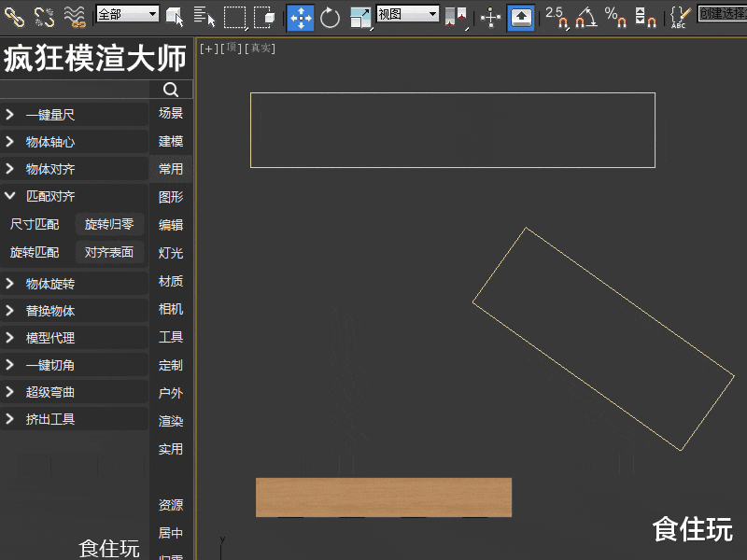The image size is (747, 560).
Task: Switch to the 材质 tab
Action: click(171, 281)
